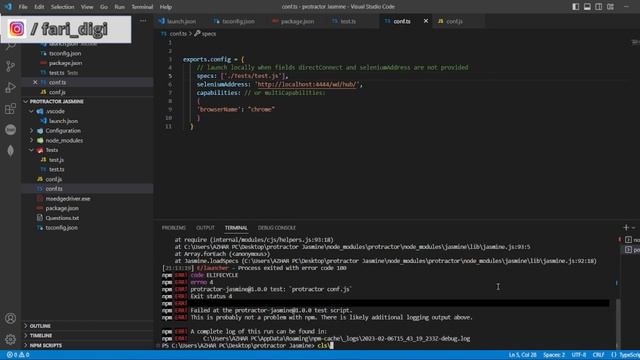The width and height of the screenshot is (640, 360).
Task: Show the Problems panel tab
Action: pos(173,228)
